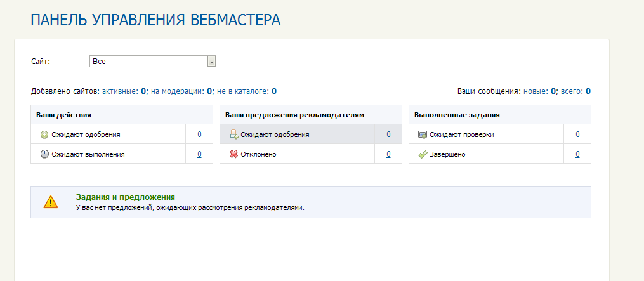
Task: Click the count link for Ожидают проверки
Action: click(577, 134)
